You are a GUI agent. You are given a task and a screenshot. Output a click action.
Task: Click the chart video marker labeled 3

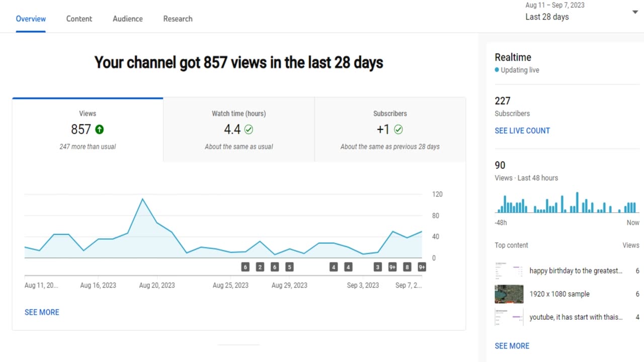[x=378, y=267]
